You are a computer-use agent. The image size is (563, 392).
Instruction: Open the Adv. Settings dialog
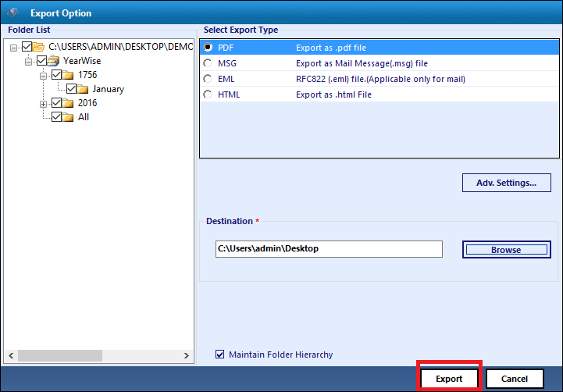pos(506,183)
